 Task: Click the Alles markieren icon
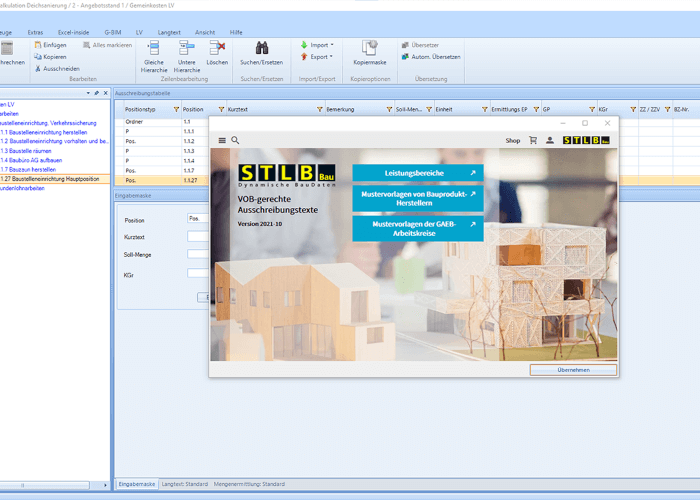87,45
